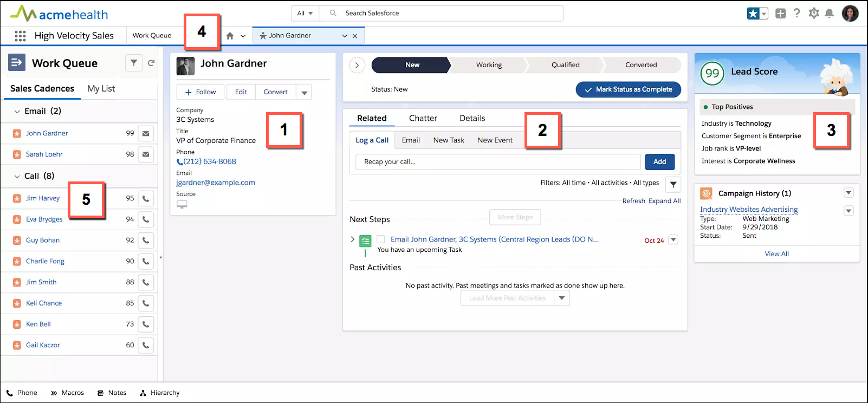
Task: Switch to the Chatter tab
Action: coord(423,118)
